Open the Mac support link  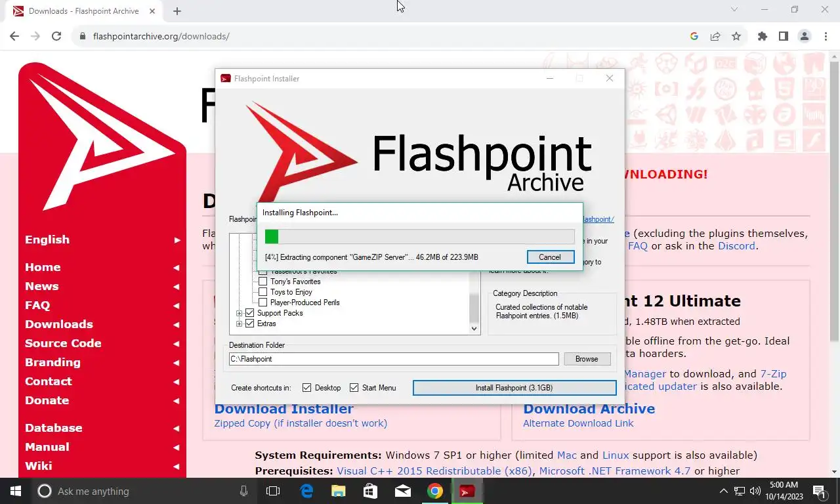(567, 455)
